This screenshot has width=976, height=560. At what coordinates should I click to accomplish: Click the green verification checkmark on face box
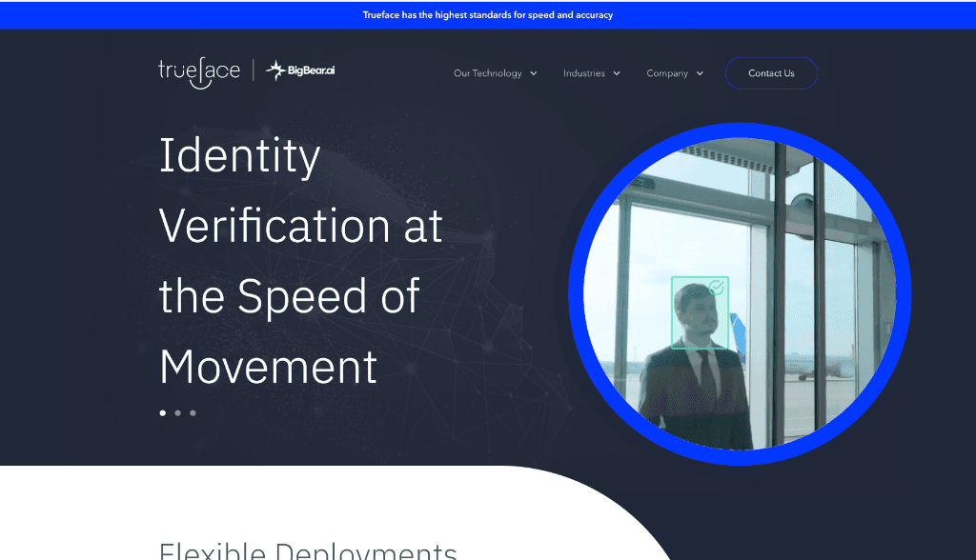tap(717, 288)
